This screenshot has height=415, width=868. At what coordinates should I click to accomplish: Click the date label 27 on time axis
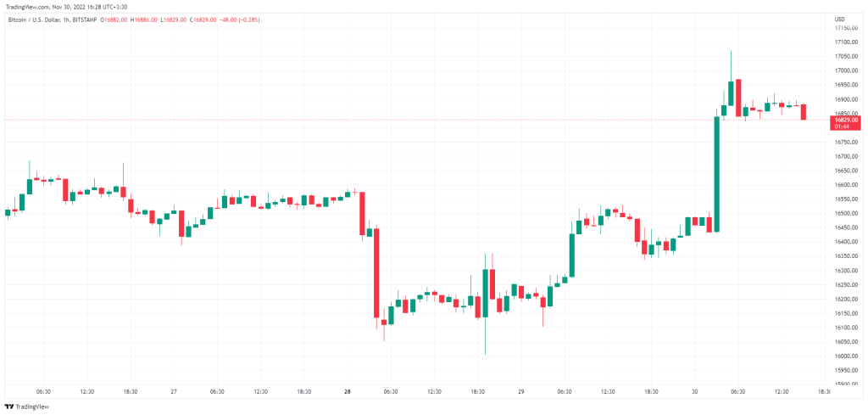click(x=173, y=391)
